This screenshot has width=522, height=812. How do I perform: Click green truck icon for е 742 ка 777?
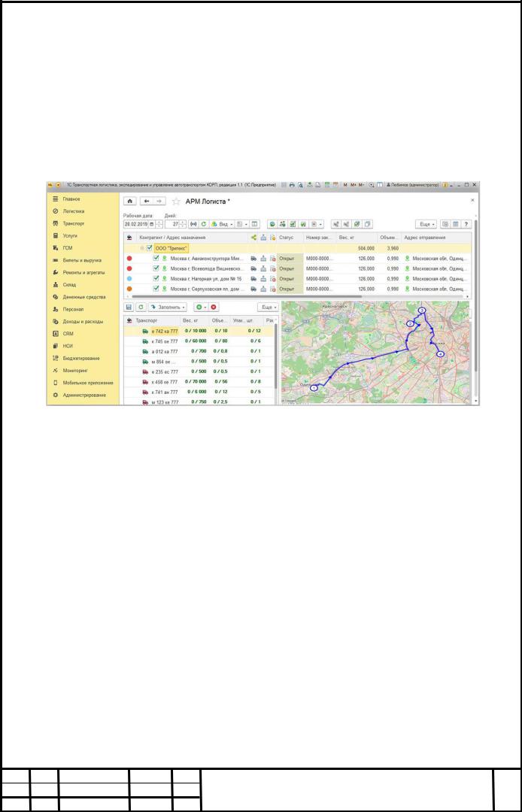pyautogui.click(x=145, y=331)
